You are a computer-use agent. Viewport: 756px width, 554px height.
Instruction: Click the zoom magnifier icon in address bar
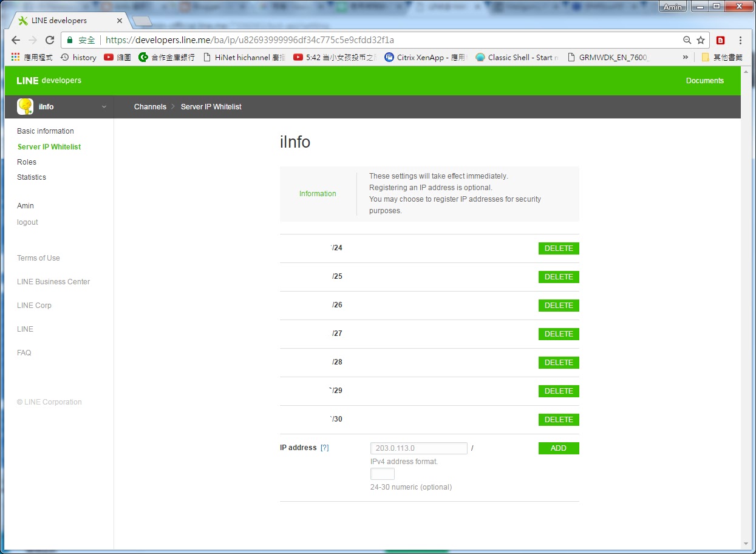687,40
